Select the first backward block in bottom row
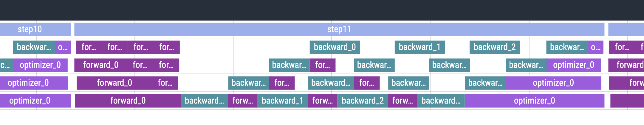This screenshot has height=125, width=644. pos(204,101)
